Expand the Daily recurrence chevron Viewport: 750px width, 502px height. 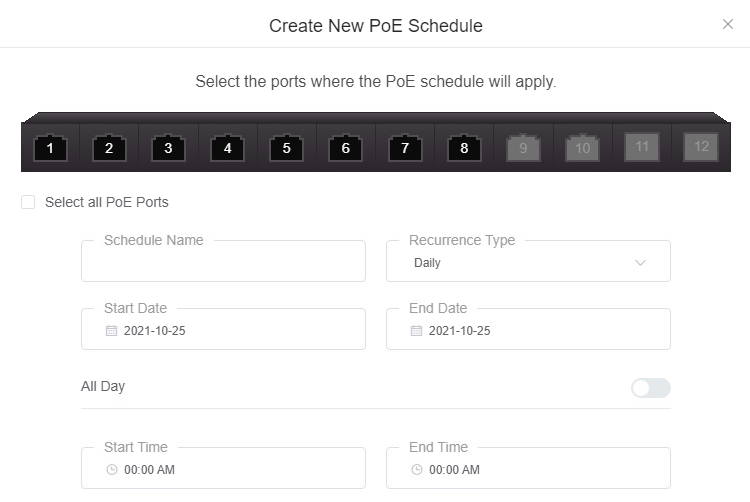click(x=640, y=262)
